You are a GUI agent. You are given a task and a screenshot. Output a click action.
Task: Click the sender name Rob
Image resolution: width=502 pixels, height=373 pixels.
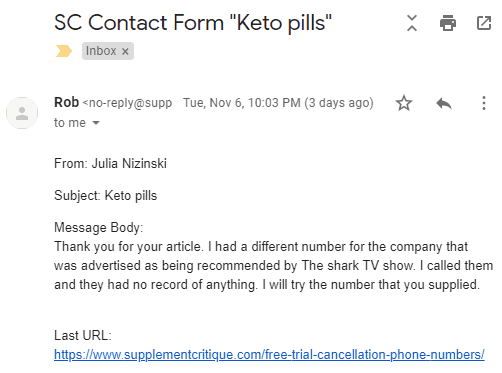[66, 102]
